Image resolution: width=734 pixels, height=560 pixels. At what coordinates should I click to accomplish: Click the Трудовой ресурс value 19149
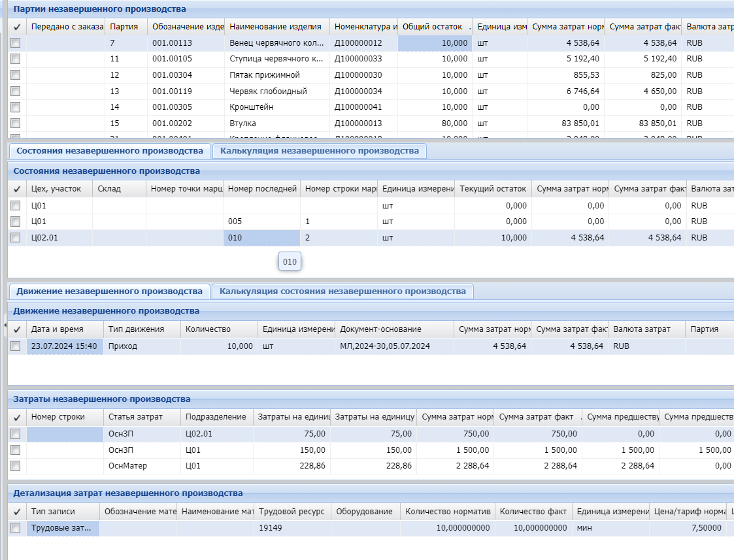(x=271, y=528)
